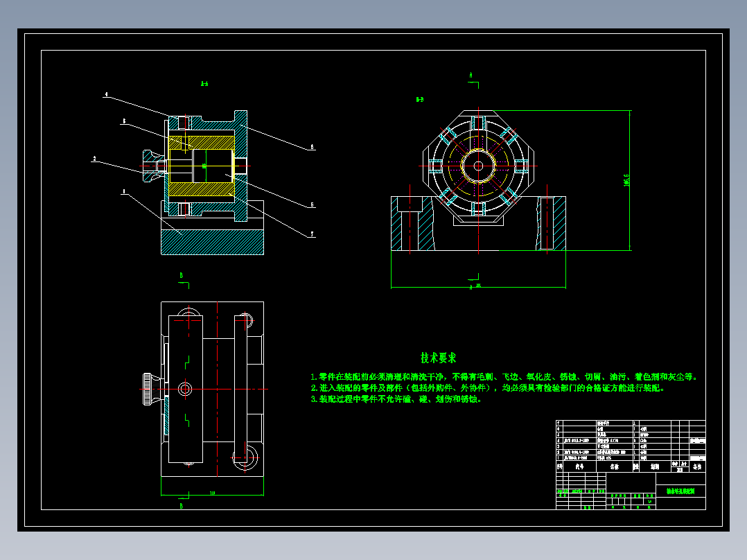This screenshot has height=560, width=747.
Task: Click the 材料 header in the parts list
Action: point(655,466)
